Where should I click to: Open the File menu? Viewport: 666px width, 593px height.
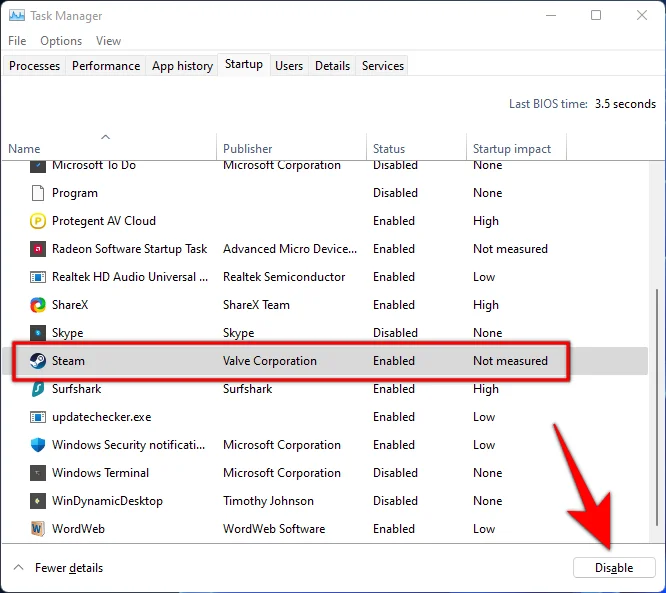point(17,41)
